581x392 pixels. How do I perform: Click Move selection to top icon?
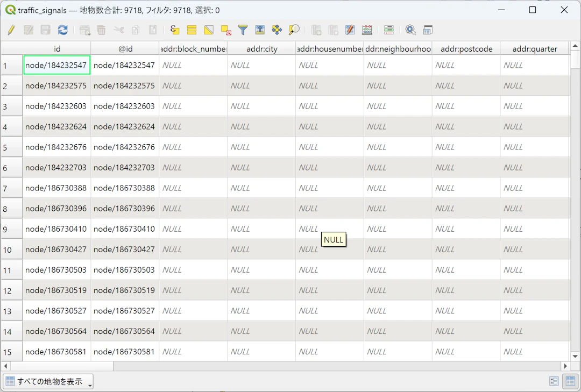[x=260, y=30]
